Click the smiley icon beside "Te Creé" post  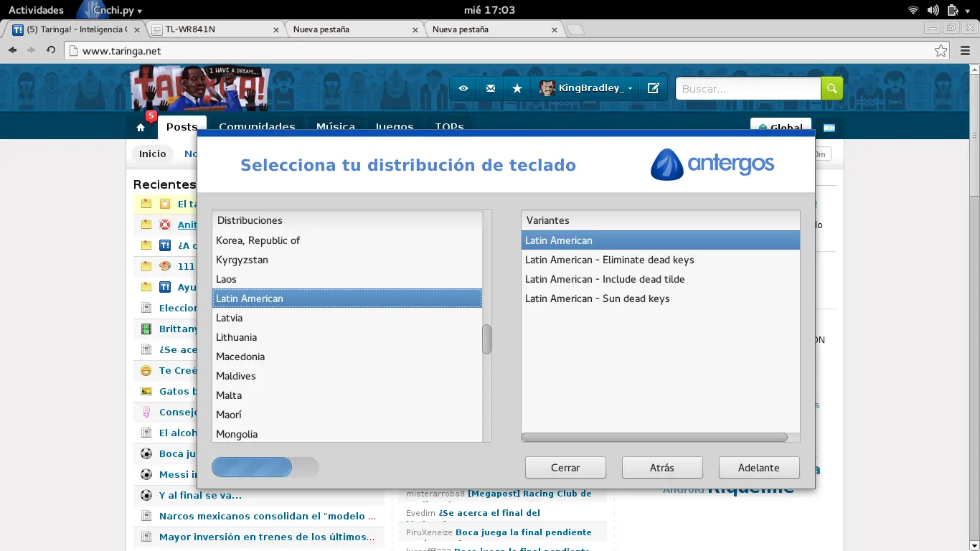pyautogui.click(x=146, y=371)
